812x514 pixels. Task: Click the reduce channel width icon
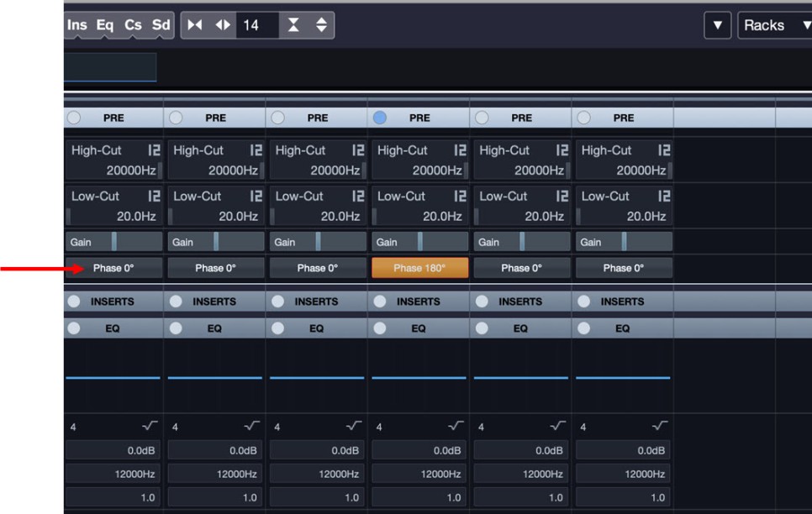coord(195,25)
